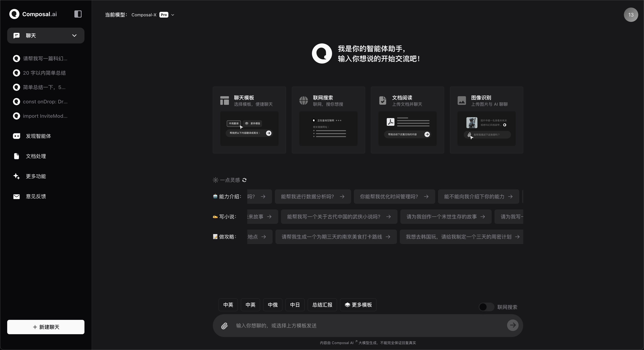This screenshot has height=350, width=644.
Task: Open 意见反馈 mail item
Action: pos(36,197)
